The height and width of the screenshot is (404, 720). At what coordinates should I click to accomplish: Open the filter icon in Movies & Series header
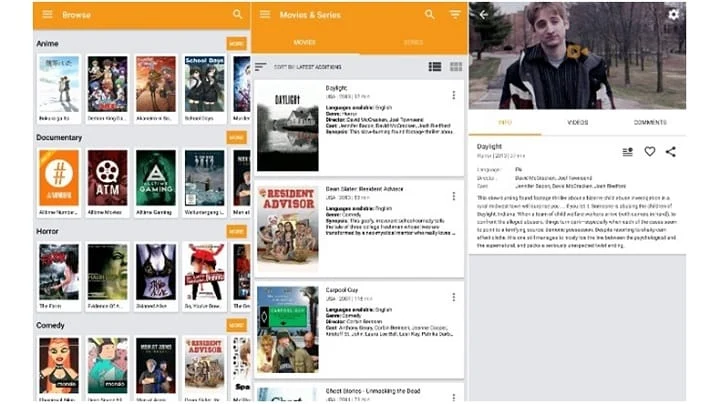coord(455,14)
